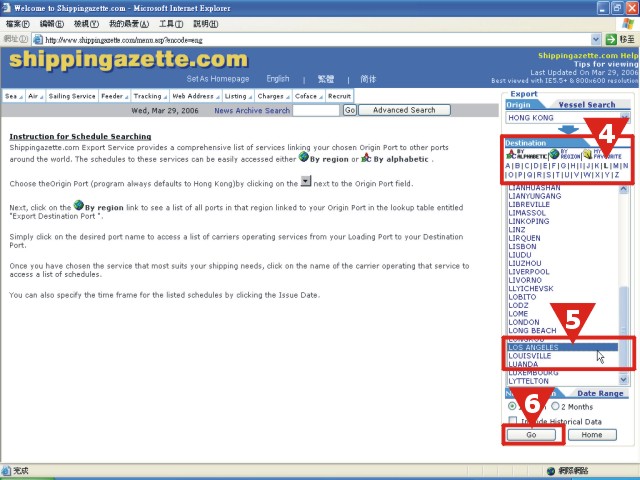640x480 pixels.
Task: Click the green go arrow beside address bar
Action: [x=611, y=39]
